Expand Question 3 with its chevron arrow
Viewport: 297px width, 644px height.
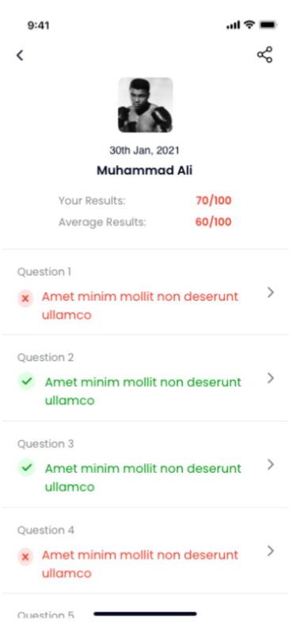(270, 465)
